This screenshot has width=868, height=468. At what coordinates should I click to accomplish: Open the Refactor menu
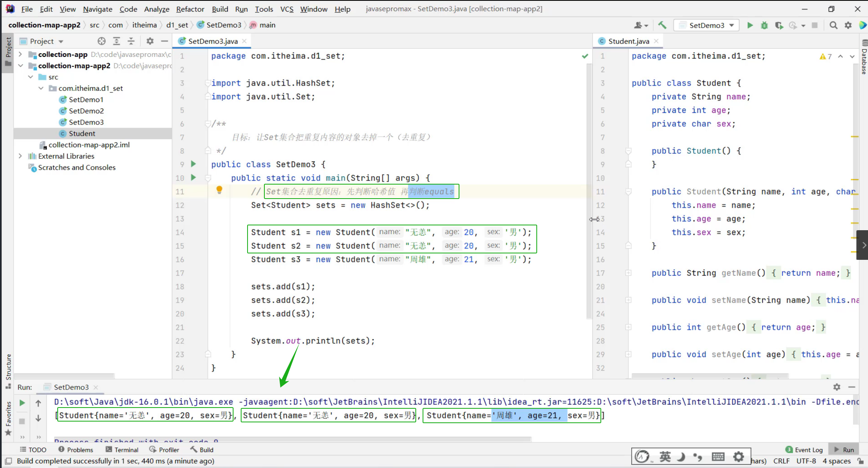coord(190,9)
